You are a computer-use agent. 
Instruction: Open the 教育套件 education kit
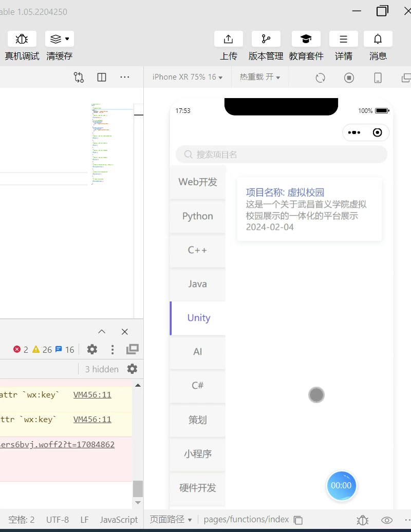tap(306, 39)
